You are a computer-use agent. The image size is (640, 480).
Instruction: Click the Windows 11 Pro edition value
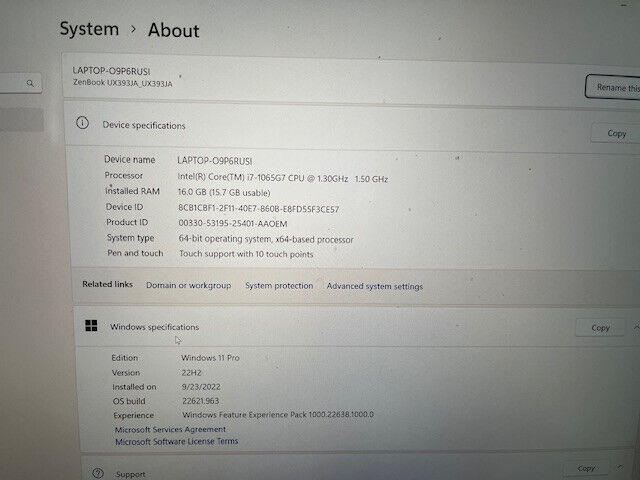coord(210,358)
